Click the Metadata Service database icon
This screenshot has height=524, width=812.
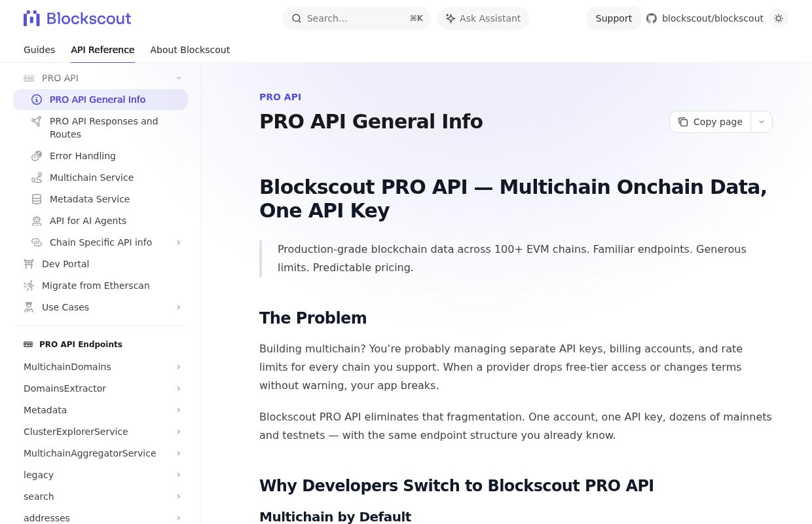coord(37,199)
